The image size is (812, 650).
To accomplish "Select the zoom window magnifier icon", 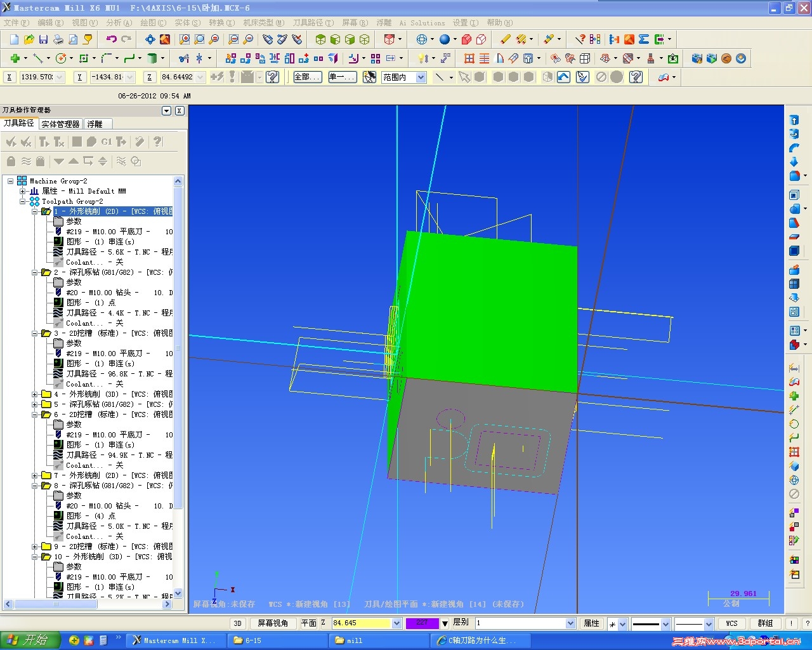I will [184, 39].
